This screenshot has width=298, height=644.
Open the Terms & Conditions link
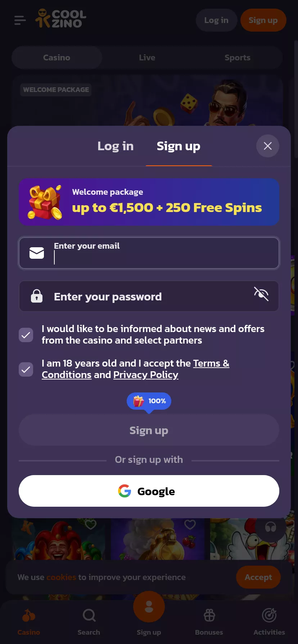(x=135, y=369)
